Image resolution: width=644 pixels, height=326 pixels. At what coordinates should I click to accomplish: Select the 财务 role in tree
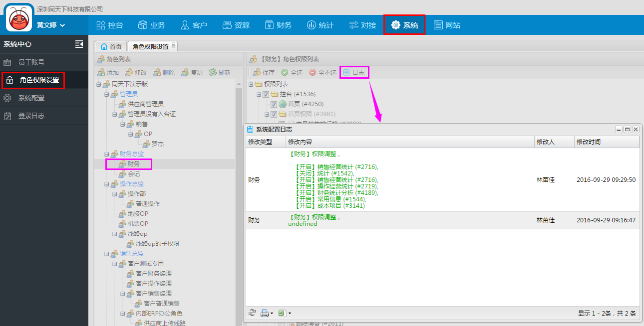click(133, 164)
